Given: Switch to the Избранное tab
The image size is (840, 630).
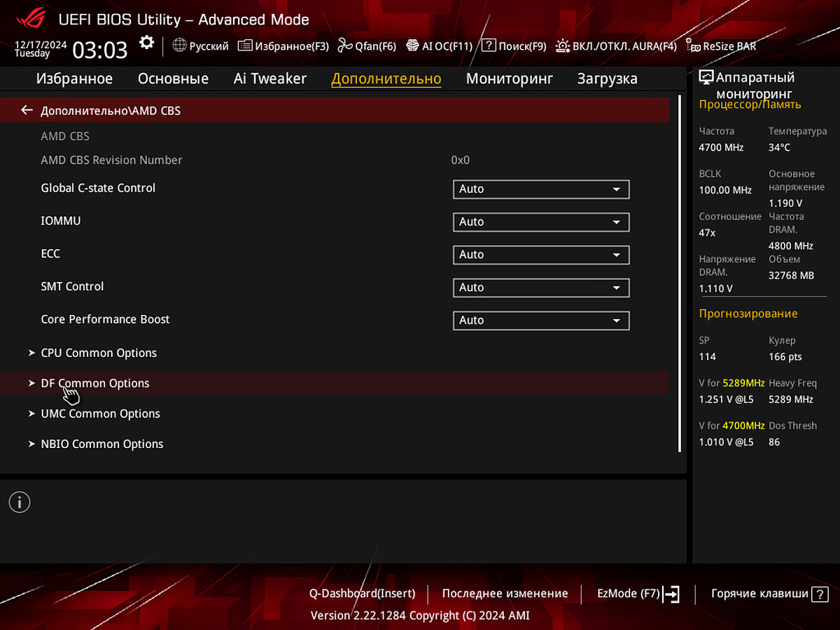Looking at the screenshot, I should point(74,78).
